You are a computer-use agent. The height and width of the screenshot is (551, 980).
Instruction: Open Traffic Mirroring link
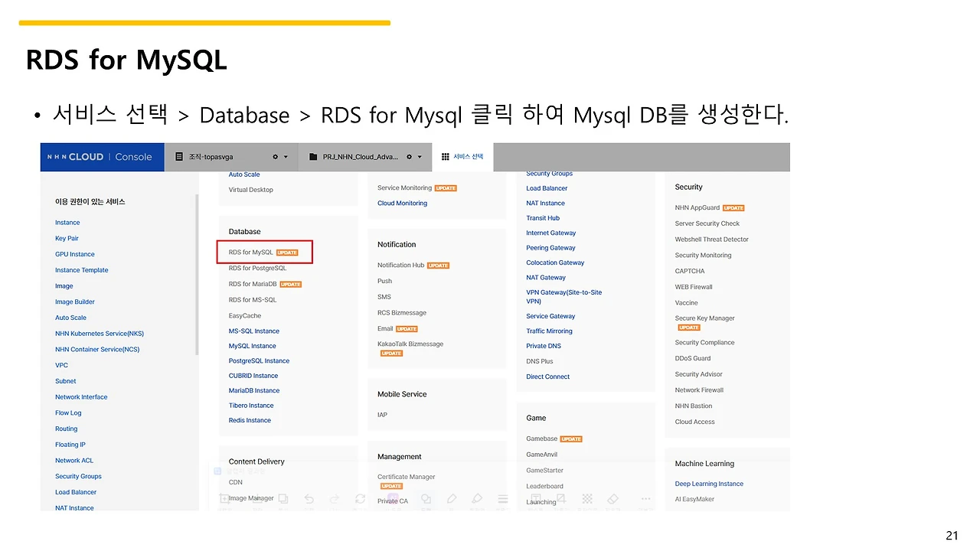(x=549, y=331)
